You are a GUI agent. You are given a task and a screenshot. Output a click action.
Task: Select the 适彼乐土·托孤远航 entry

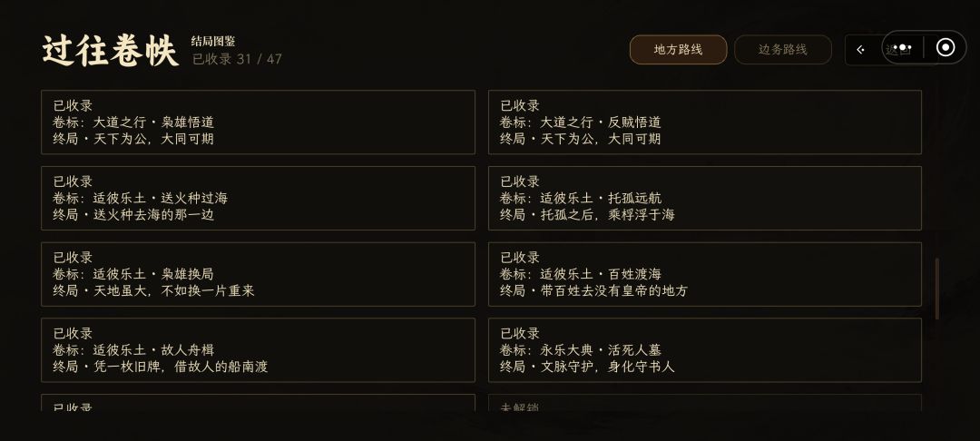tap(704, 198)
